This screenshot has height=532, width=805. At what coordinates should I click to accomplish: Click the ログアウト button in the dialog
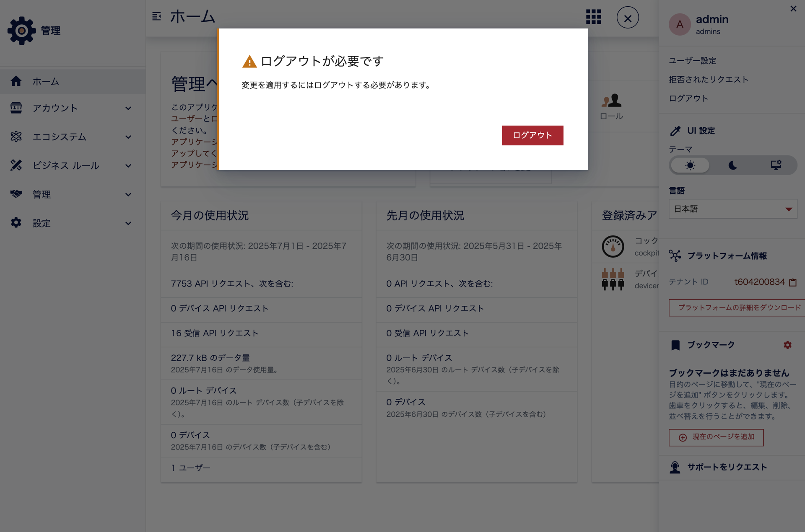click(x=532, y=135)
